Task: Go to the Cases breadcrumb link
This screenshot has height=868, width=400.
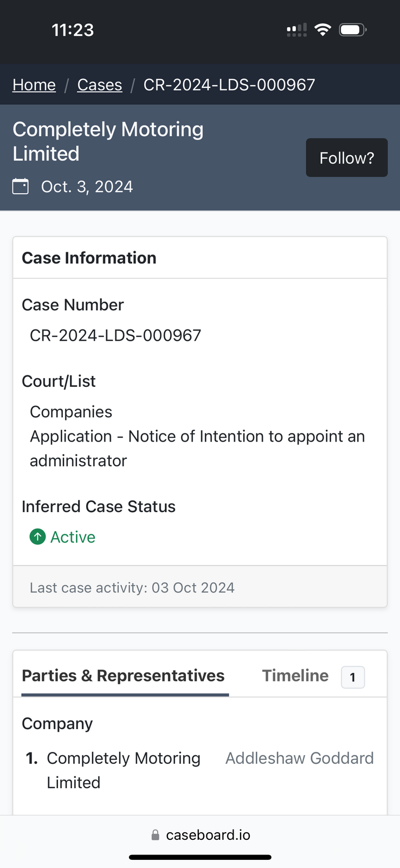Action: tap(100, 85)
